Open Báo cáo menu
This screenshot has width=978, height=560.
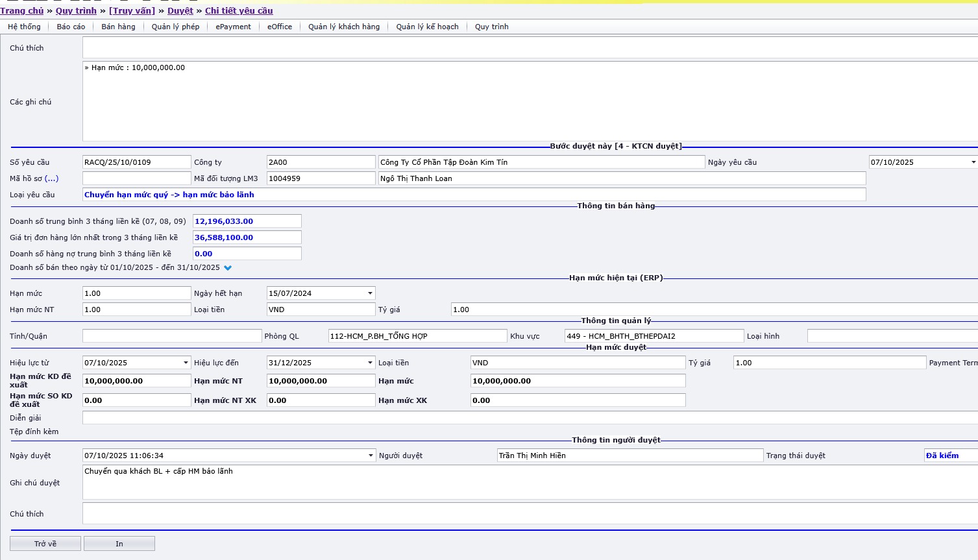tap(71, 27)
